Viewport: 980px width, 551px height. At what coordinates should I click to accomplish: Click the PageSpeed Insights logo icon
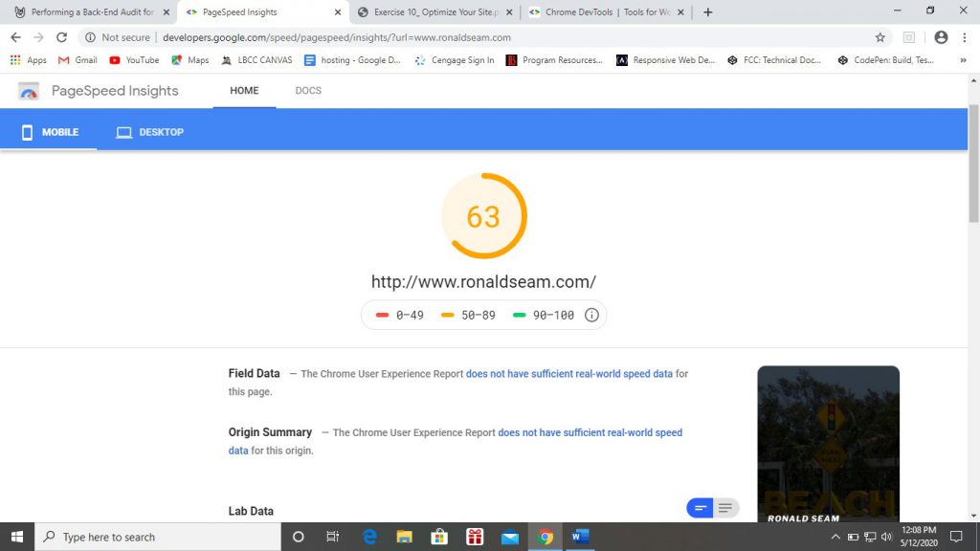click(29, 91)
